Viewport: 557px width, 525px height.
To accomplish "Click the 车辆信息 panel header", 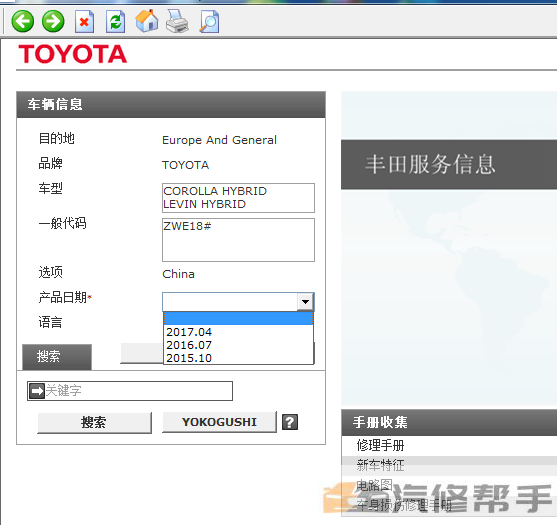I will tap(171, 104).
